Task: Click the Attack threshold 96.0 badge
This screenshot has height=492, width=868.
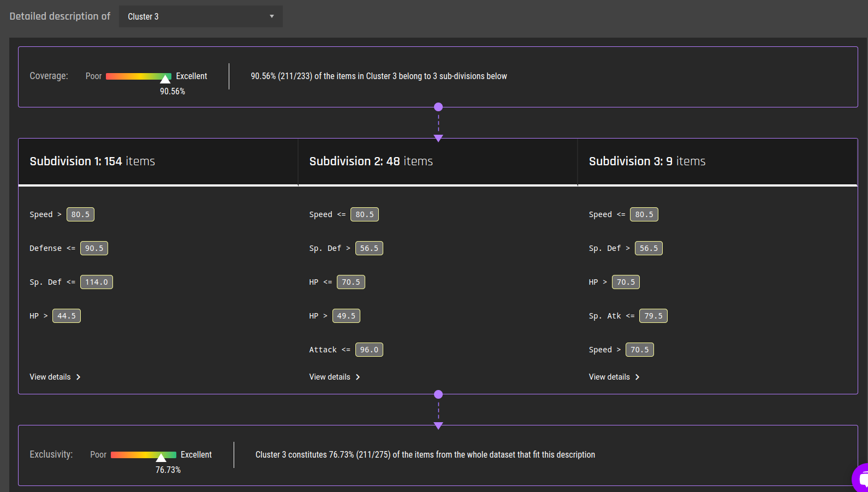Action: (x=369, y=350)
